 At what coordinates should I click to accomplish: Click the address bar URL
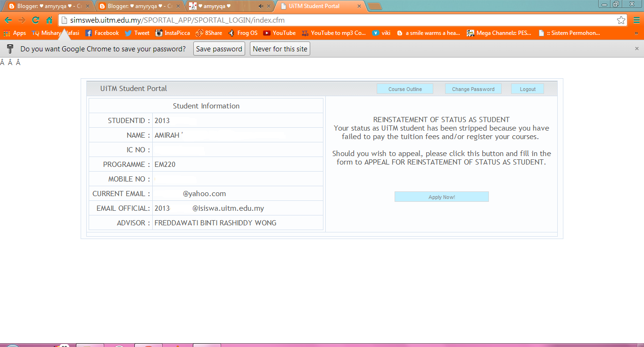click(x=178, y=20)
